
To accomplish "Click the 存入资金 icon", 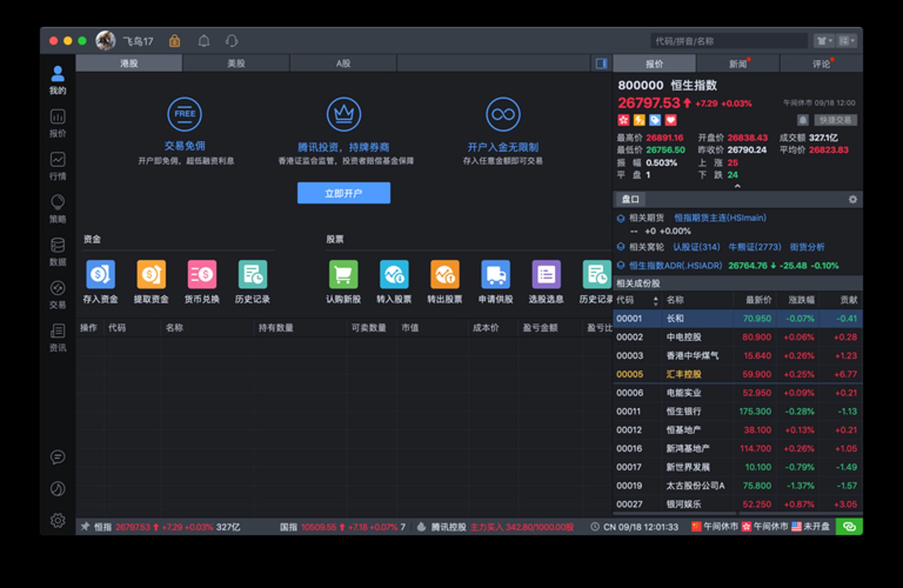I will click(100, 274).
